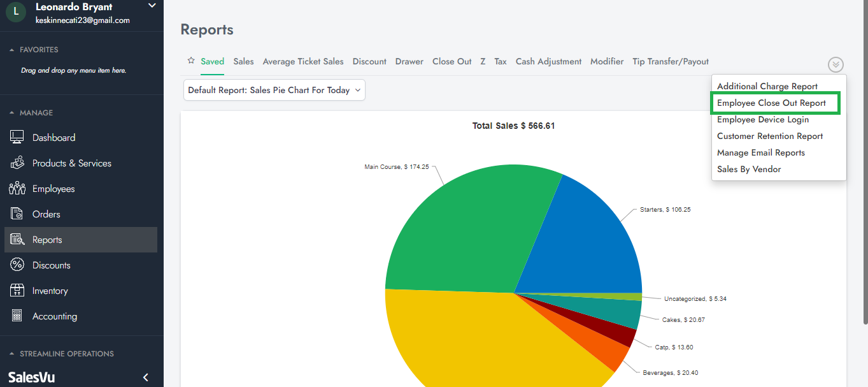This screenshot has width=868, height=387.
Task: Click the Inventory store icon
Action: (17, 291)
